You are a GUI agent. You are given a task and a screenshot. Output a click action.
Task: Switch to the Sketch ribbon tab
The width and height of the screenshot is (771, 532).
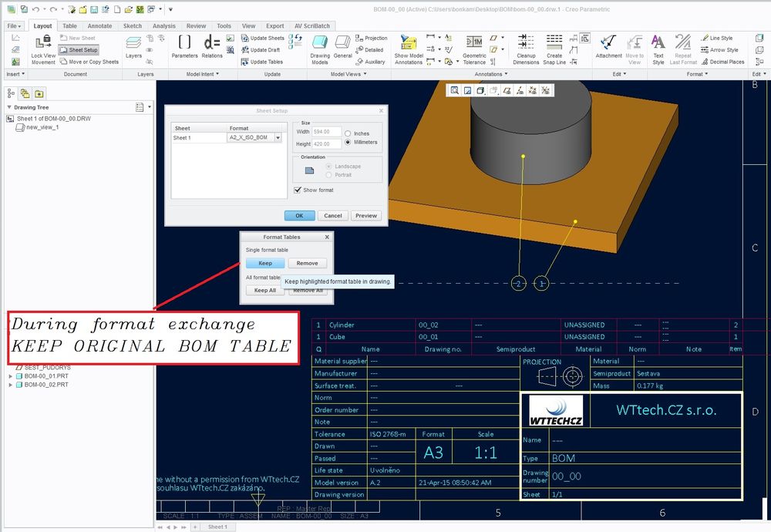point(133,26)
